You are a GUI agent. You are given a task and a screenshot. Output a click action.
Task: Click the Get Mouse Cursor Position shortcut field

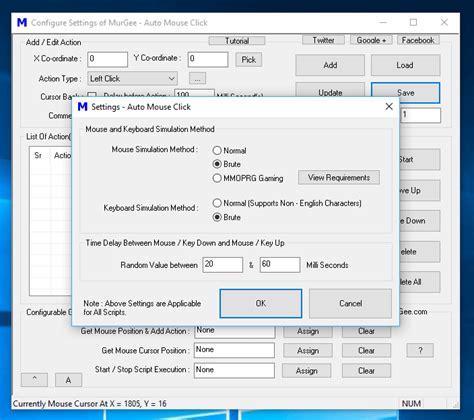click(x=234, y=350)
